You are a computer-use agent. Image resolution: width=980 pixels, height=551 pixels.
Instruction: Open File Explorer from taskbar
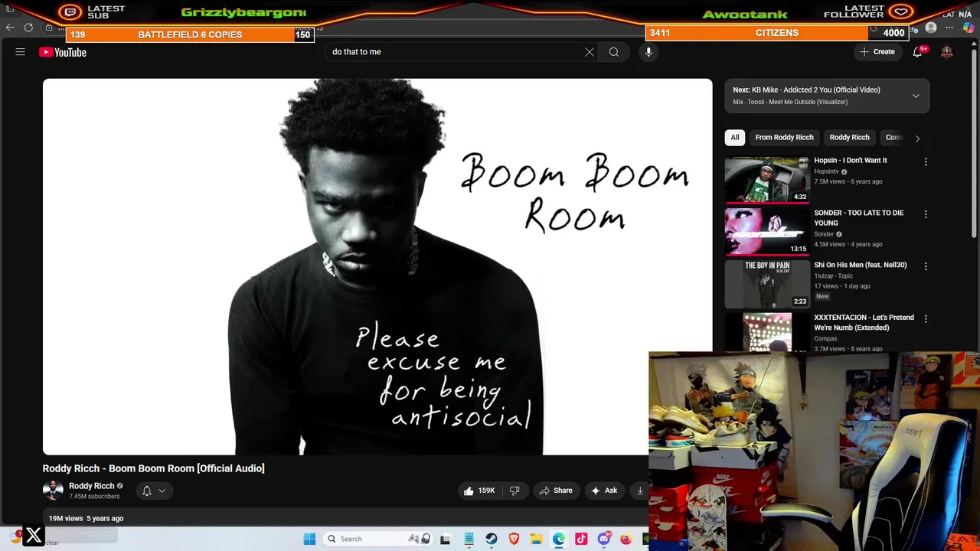[x=536, y=539]
